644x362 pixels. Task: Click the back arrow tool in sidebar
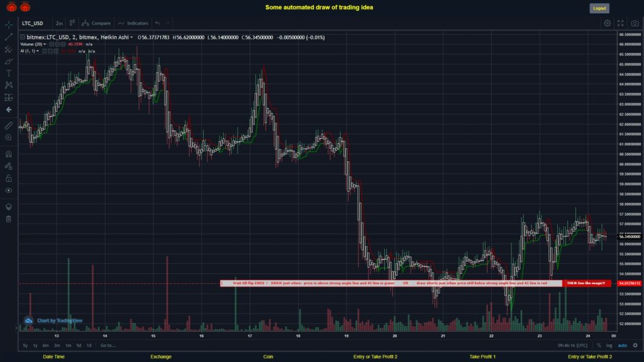pyautogui.click(x=9, y=109)
